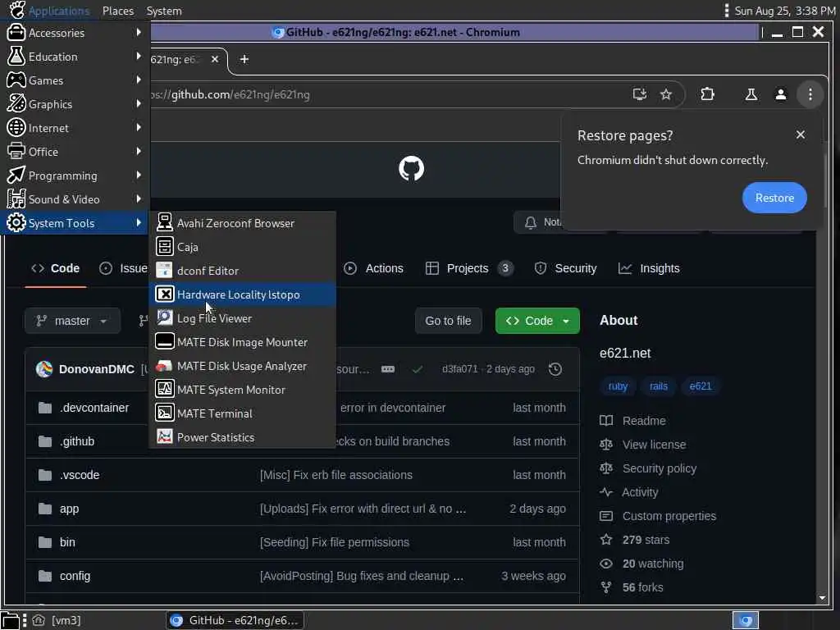This screenshot has width=840, height=630.
Task: Open Chromium three-dot menu
Action: click(810, 94)
